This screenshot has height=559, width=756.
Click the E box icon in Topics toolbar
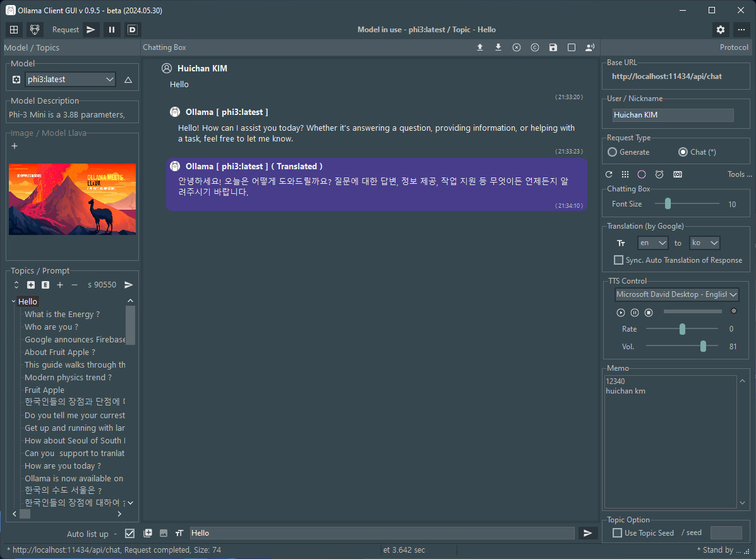[45, 285]
